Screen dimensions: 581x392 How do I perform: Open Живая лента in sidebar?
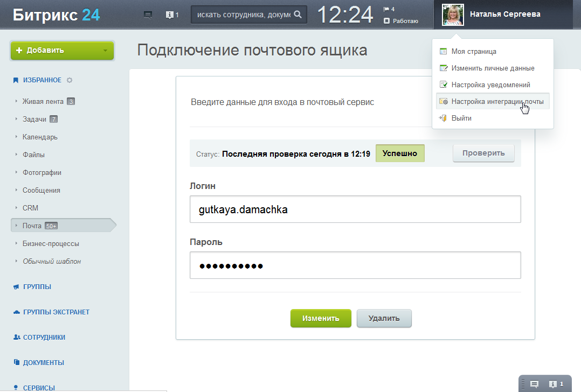[x=43, y=101]
